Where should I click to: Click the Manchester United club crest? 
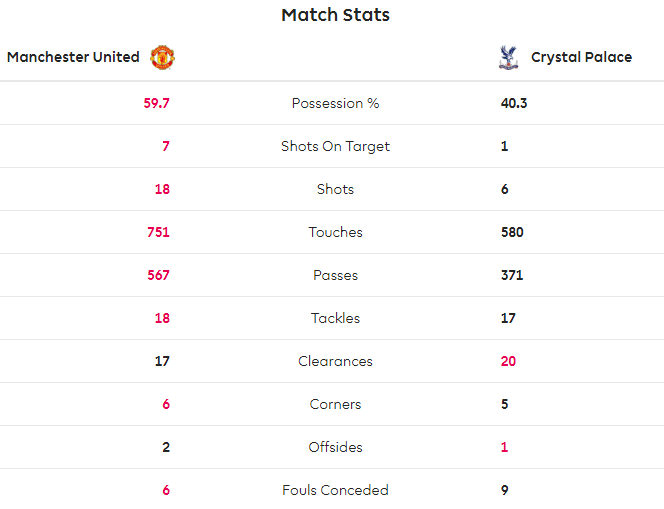162,57
